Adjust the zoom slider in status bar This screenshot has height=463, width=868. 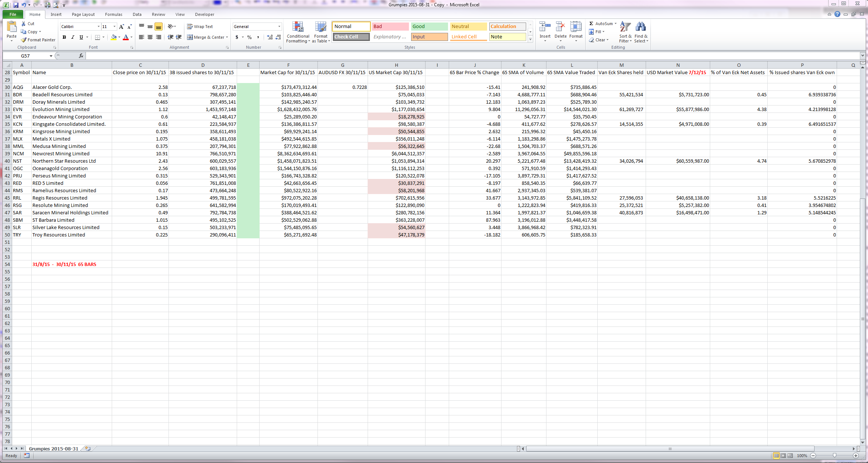click(x=834, y=456)
